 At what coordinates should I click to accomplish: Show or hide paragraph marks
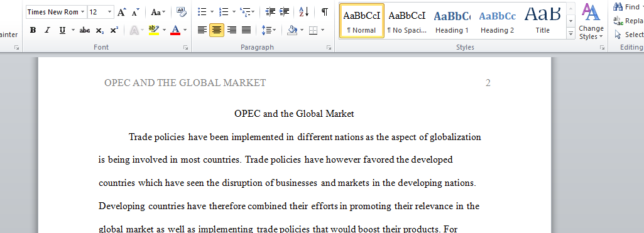pos(324,12)
